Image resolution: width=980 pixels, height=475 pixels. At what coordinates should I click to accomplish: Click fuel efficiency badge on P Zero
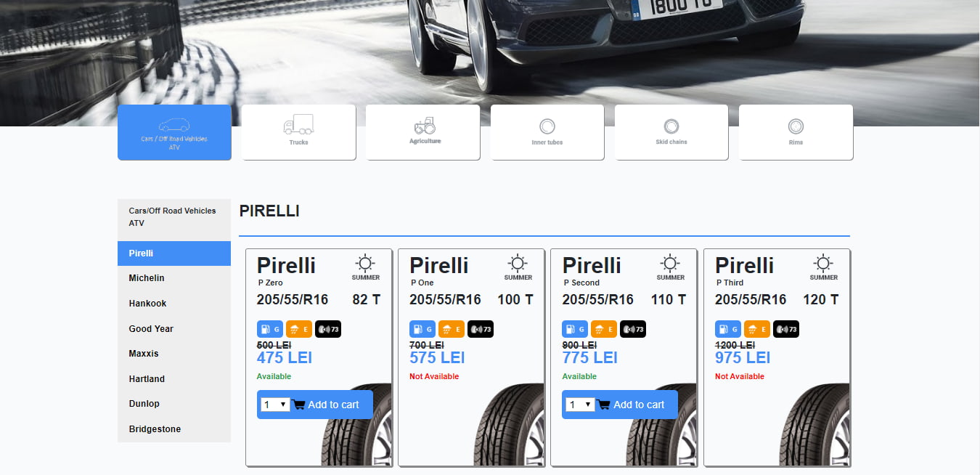pos(270,329)
